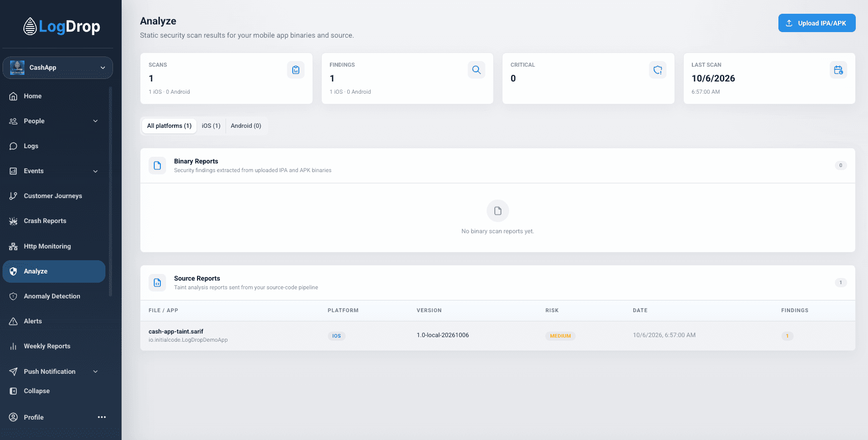Click the findings count badge in row

pyautogui.click(x=787, y=336)
